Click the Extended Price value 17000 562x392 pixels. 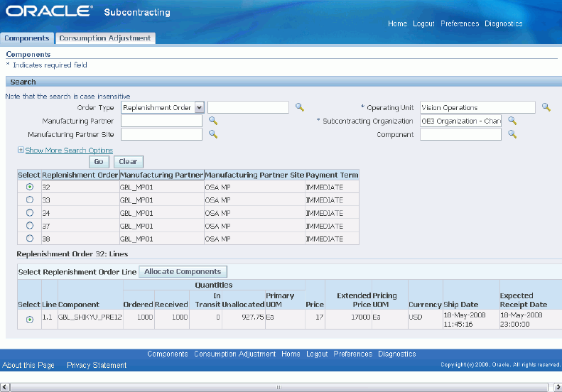(360, 317)
